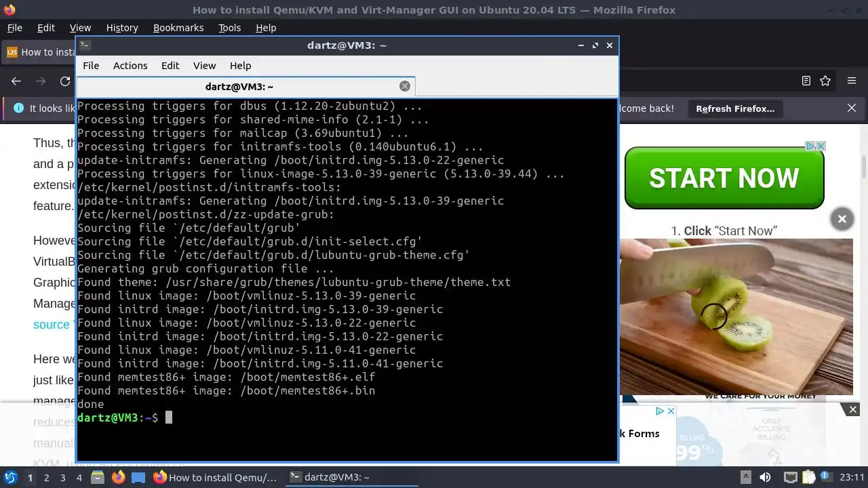Open Firefox Bookmarks menu
This screenshot has height=488, width=868.
point(178,28)
